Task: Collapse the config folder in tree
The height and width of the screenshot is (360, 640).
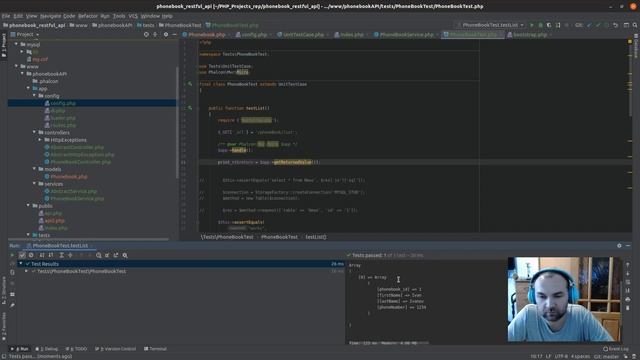Action: coord(34,96)
